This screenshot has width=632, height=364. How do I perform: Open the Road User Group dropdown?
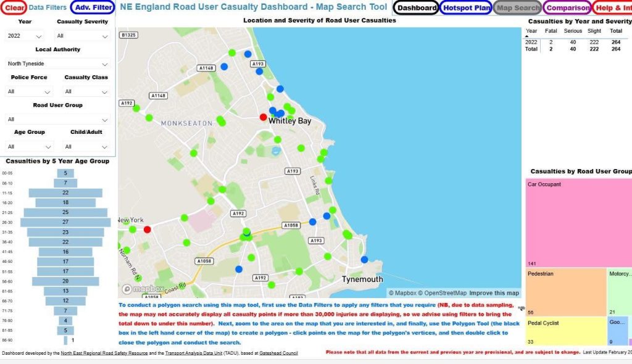point(57,119)
